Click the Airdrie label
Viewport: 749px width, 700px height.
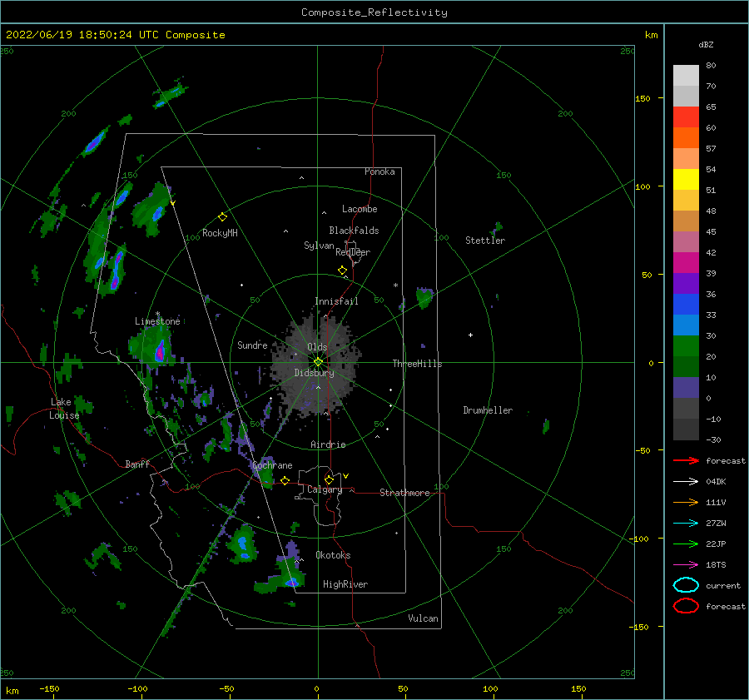tap(328, 444)
